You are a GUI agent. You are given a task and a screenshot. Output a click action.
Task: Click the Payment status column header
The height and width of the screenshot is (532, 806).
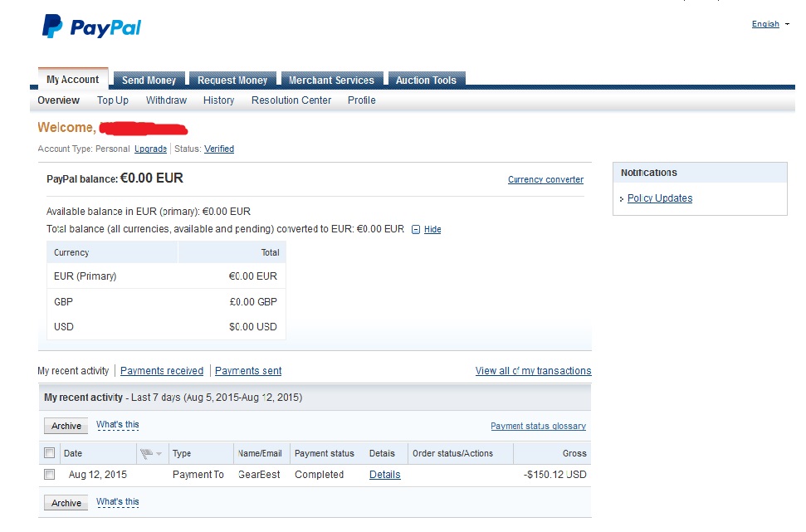[x=325, y=453]
